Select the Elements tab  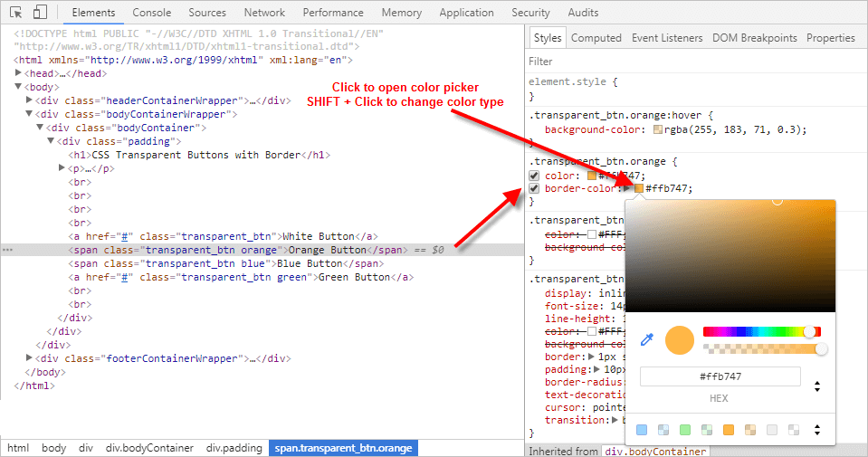click(93, 12)
